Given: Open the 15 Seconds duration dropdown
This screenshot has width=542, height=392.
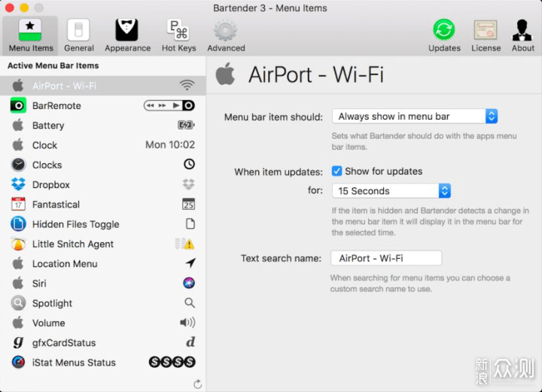Looking at the screenshot, I should pyautogui.click(x=391, y=190).
